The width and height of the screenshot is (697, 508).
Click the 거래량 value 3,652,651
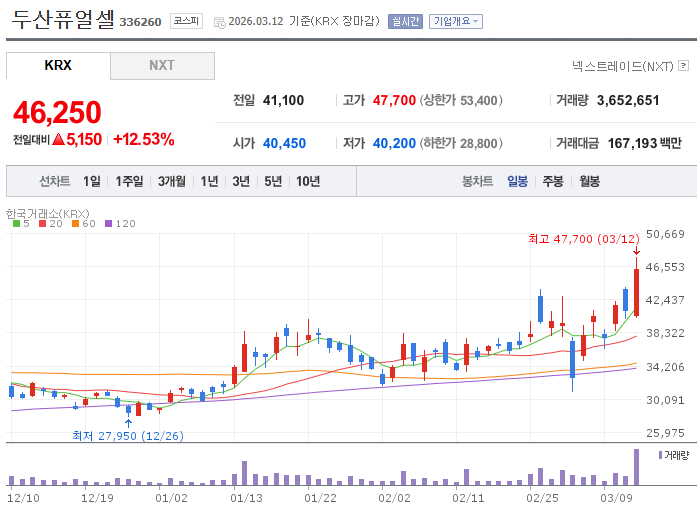628,100
